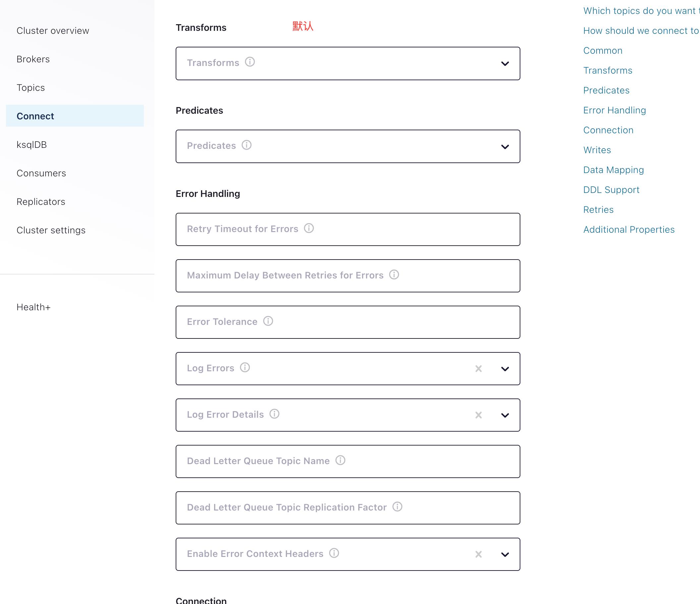This screenshot has height=604, width=700.
Task: Open ksqlDB in the sidebar
Action: coord(32,145)
